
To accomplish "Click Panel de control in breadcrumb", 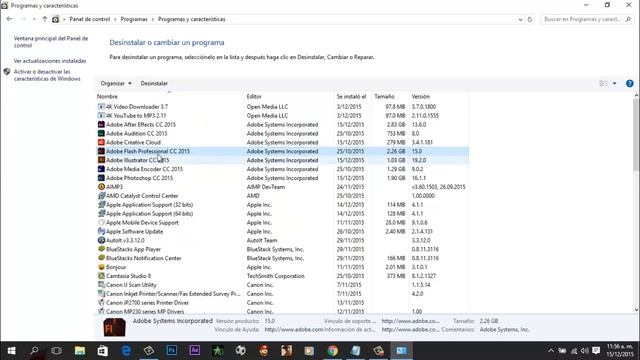I will tap(90, 19).
